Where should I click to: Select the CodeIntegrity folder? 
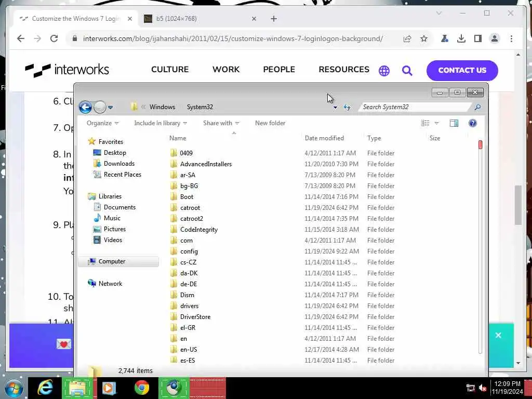coord(199,230)
